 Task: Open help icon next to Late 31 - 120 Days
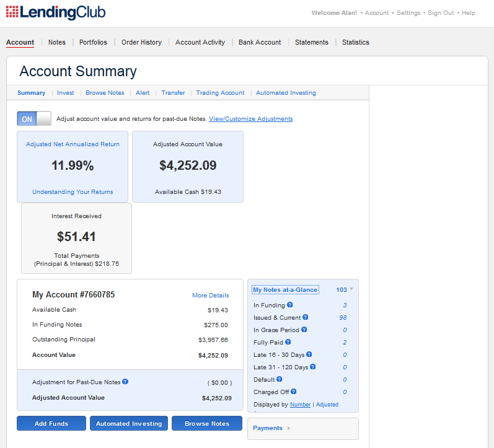click(x=312, y=367)
